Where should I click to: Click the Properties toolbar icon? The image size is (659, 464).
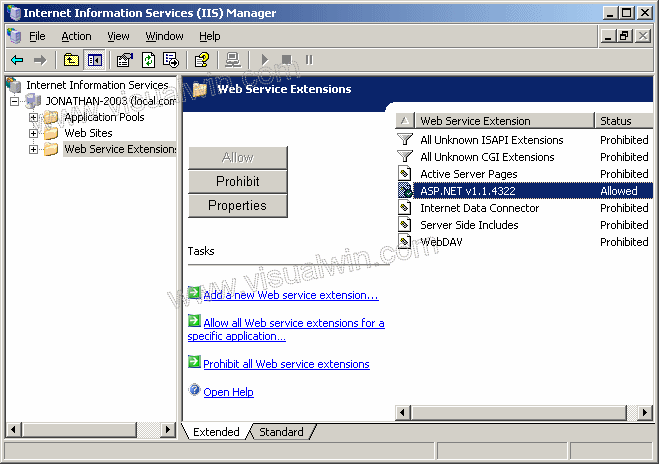(x=125, y=60)
